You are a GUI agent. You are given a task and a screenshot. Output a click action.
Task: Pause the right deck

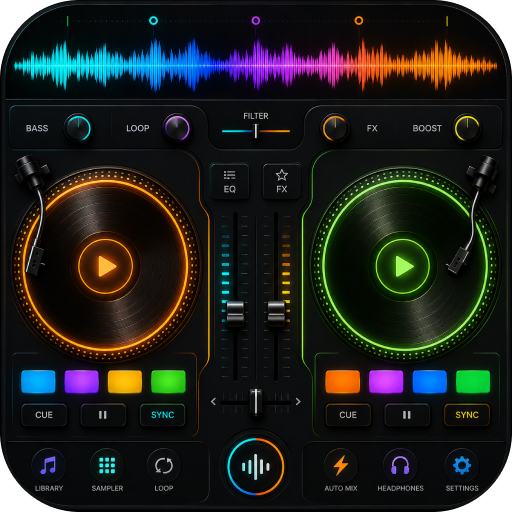coord(407,415)
